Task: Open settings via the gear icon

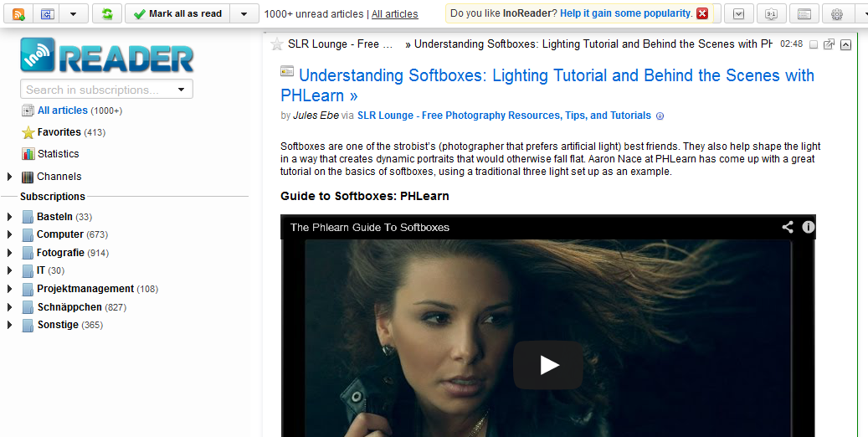Action: (837, 14)
